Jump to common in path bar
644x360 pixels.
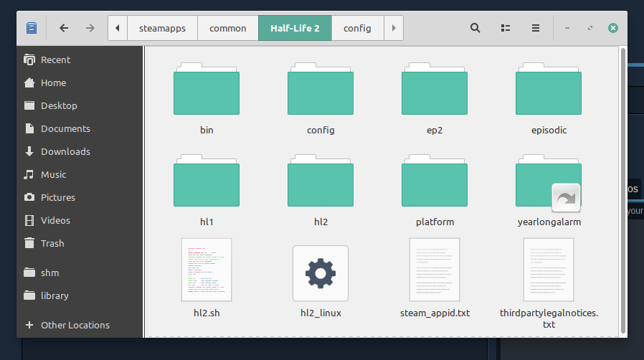(228, 28)
